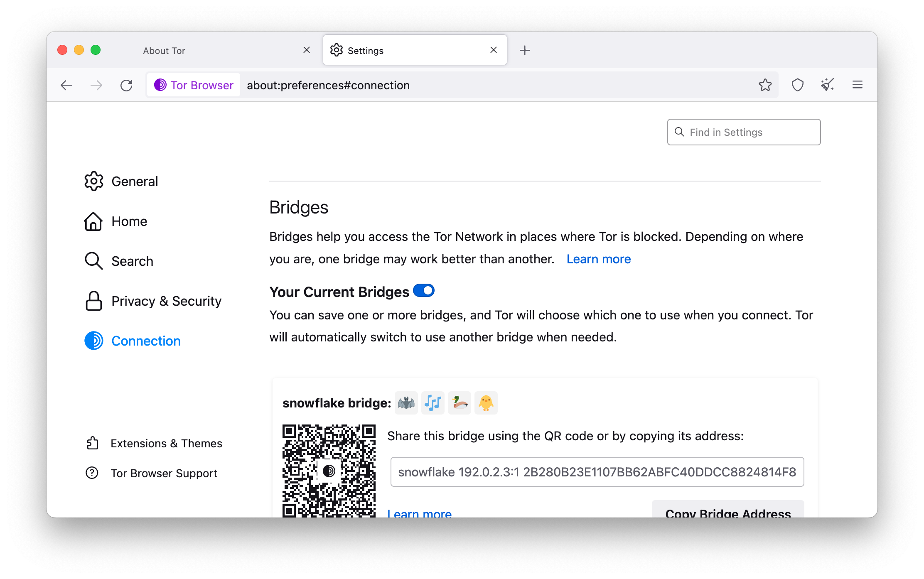
Task: Open a new tab with the plus
Action: point(525,50)
